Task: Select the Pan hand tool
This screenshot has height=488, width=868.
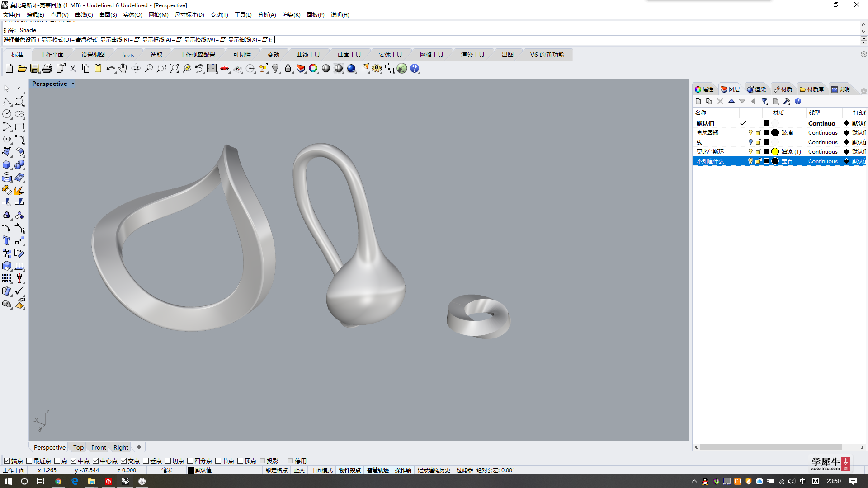Action: click(123, 69)
